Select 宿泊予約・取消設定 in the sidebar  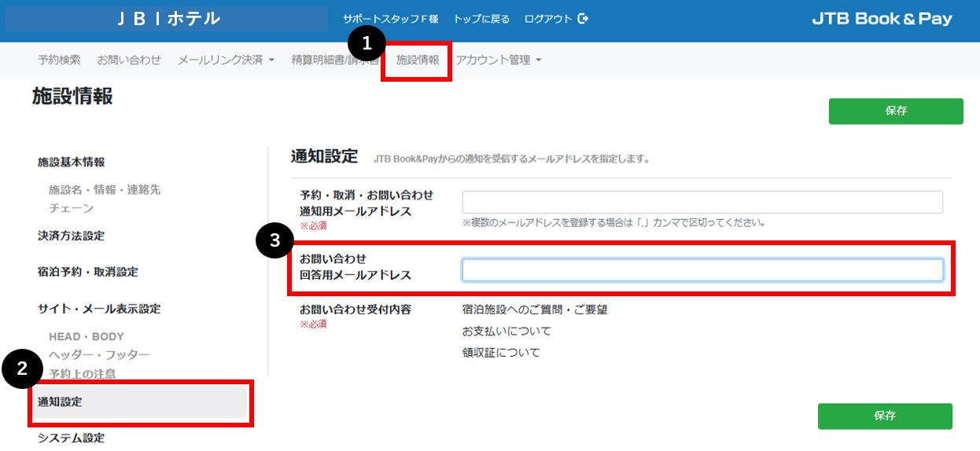[x=88, y=272]
